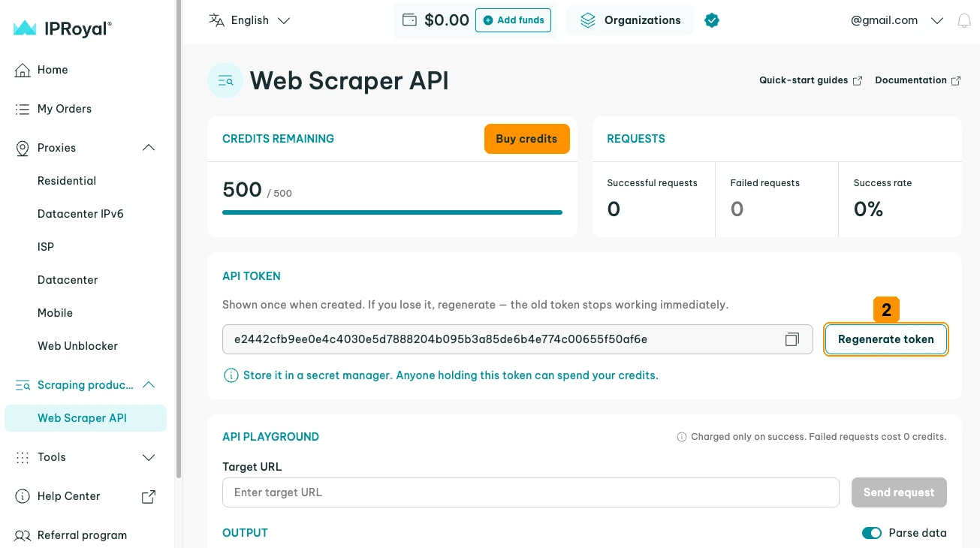
Task: Click the Add funds button
Action: [513, 20]
